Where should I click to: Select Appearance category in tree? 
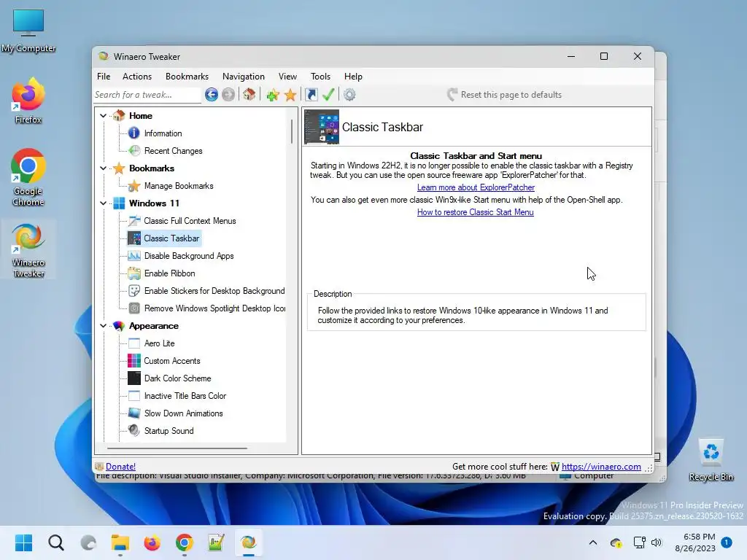click(153, 326)
